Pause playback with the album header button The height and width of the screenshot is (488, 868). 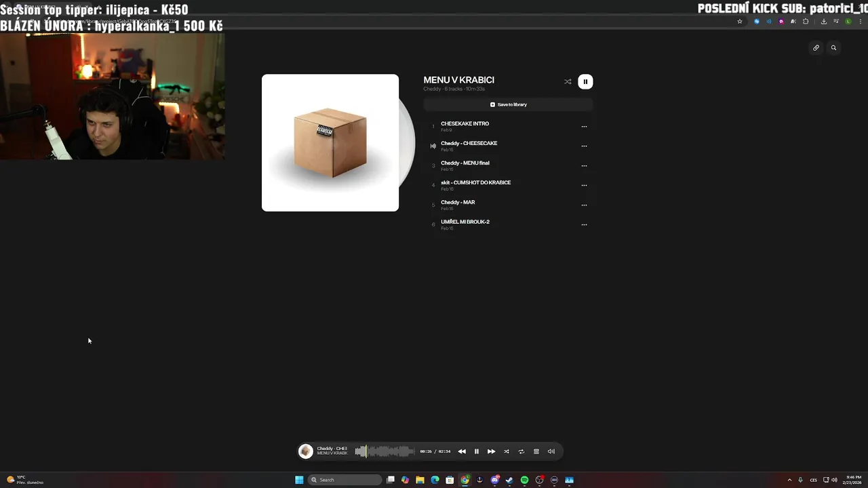[x=585, y=82]
